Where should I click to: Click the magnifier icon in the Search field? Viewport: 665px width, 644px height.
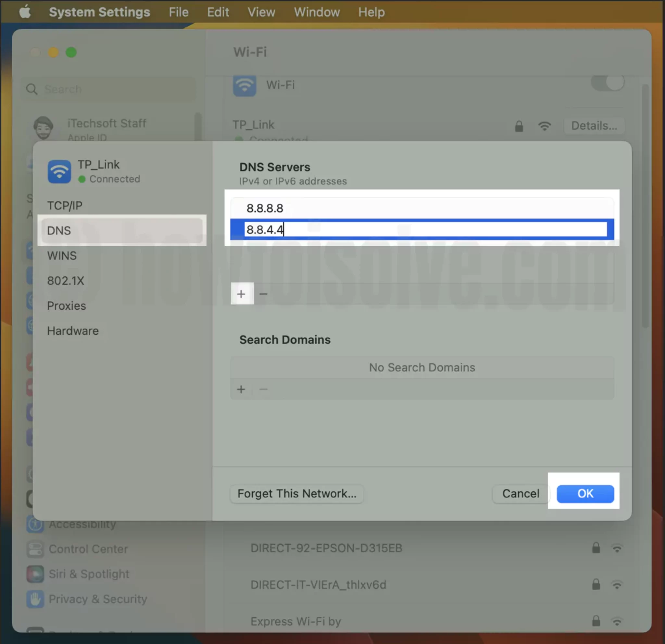pyautogui.click(x=32, y=89)
